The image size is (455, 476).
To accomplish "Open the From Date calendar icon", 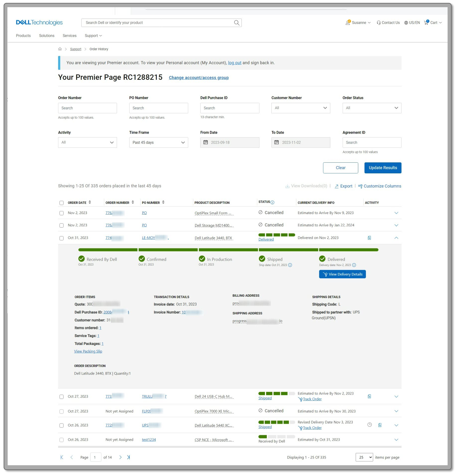I will coord(205,142).
